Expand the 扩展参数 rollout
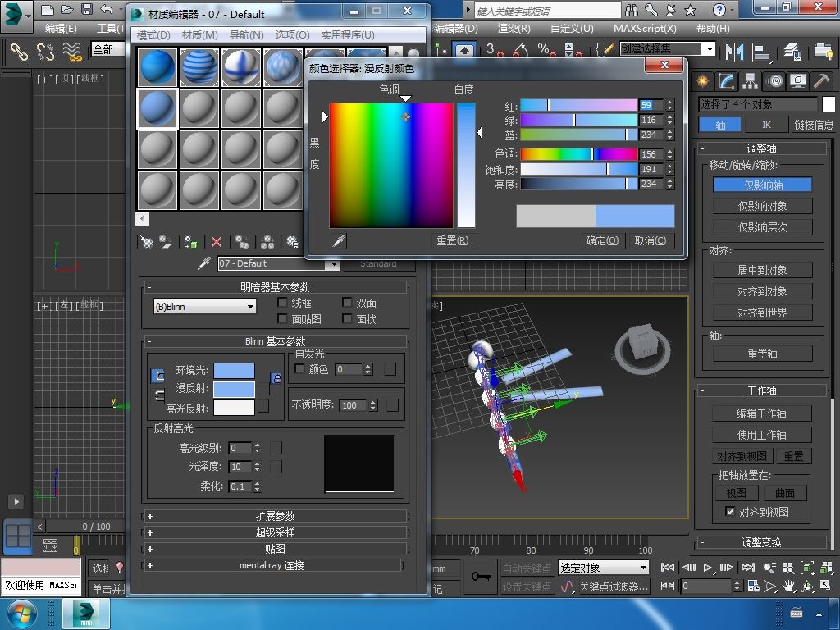 click(275, 516)
